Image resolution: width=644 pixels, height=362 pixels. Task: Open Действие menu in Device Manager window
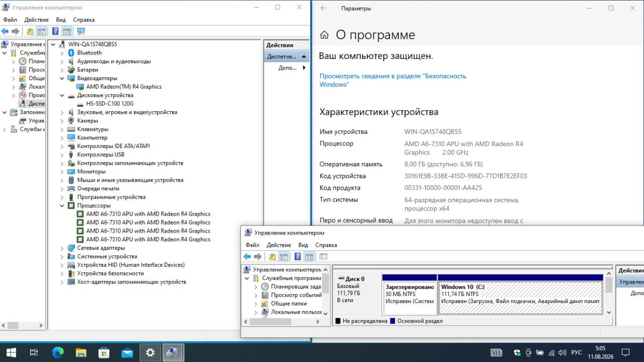[37, 20]
